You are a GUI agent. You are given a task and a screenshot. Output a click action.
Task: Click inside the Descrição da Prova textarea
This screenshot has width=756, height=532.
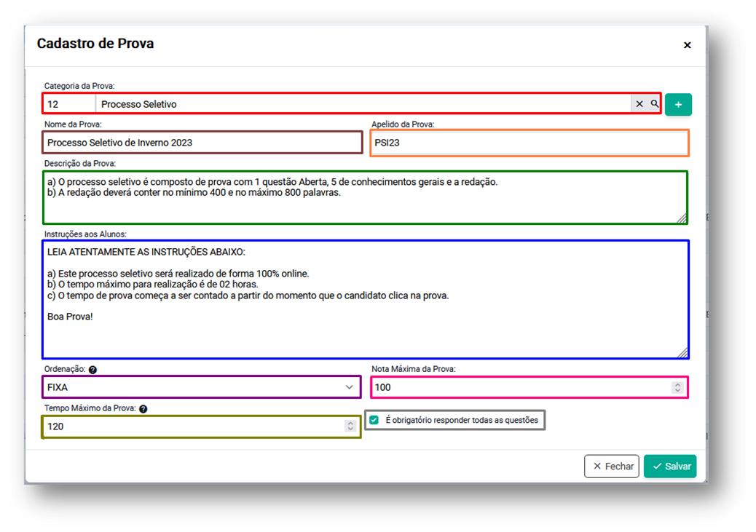365,197
